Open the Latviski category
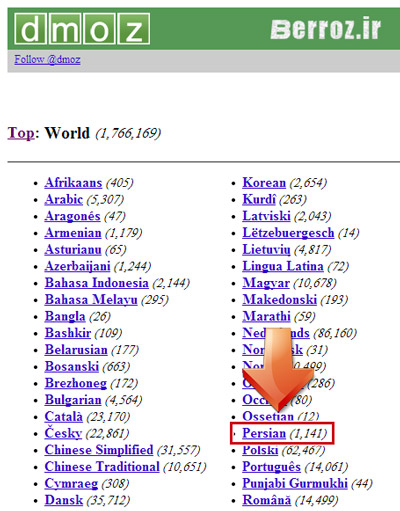The width and height of the screenshot is (400, 511). (266, 216)
